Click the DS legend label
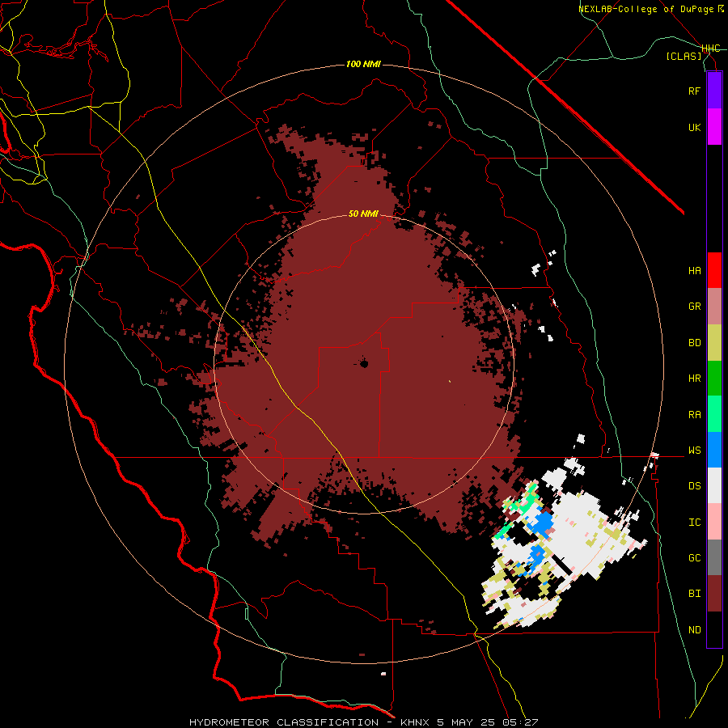728x728 pixels. pyautogui.click(x=694, y=486)
